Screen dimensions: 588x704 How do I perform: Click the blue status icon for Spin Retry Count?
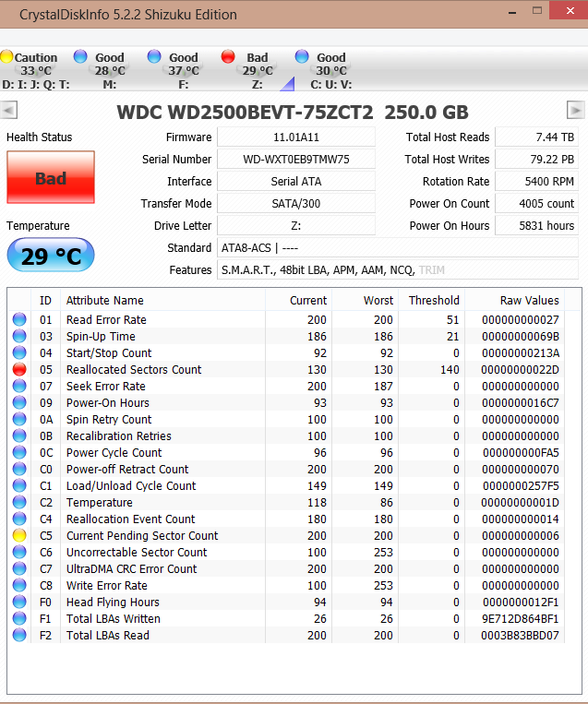tap(19, 419)
